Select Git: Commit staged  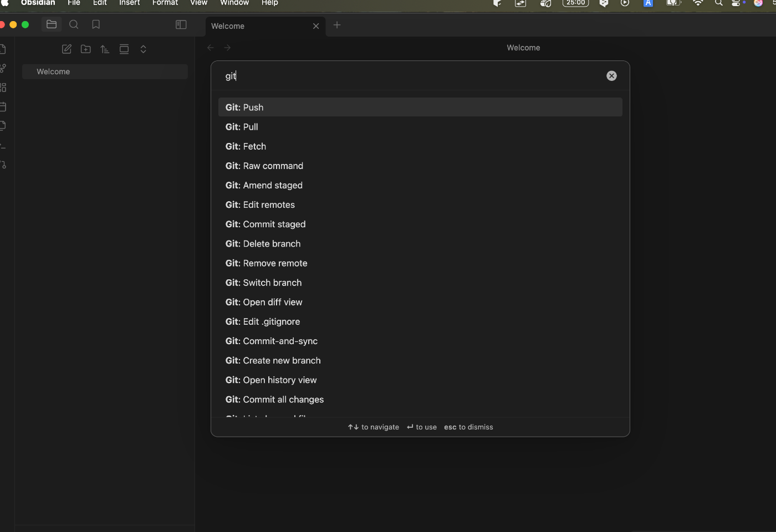420,224
